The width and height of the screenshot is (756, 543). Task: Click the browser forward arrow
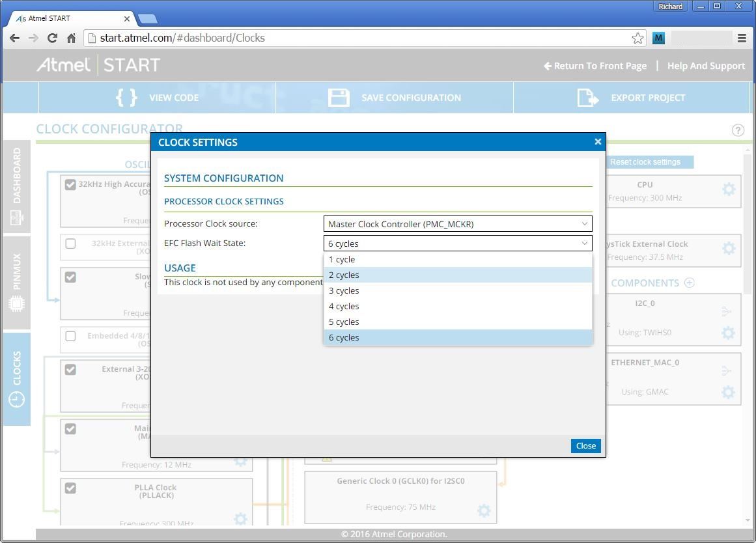[33, 38]
